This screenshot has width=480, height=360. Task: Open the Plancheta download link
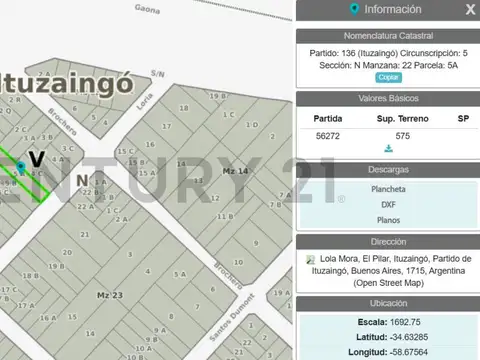388,189
